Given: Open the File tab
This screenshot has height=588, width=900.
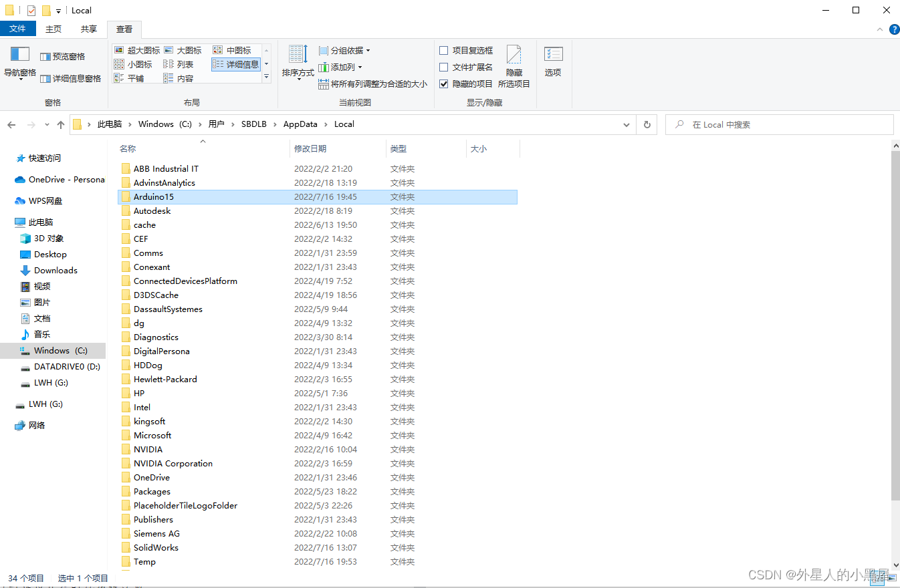Looking at the screenshot, I should click(18, 29).
